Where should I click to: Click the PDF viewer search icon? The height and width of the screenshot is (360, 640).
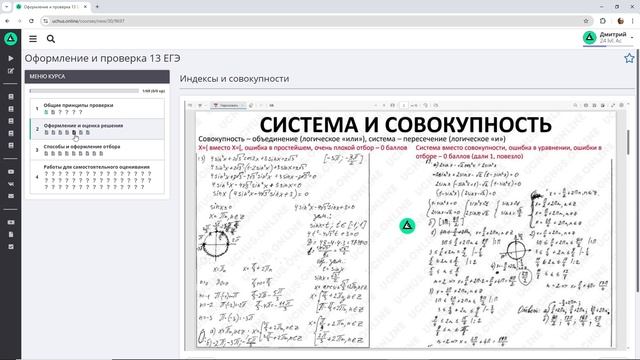576,105
